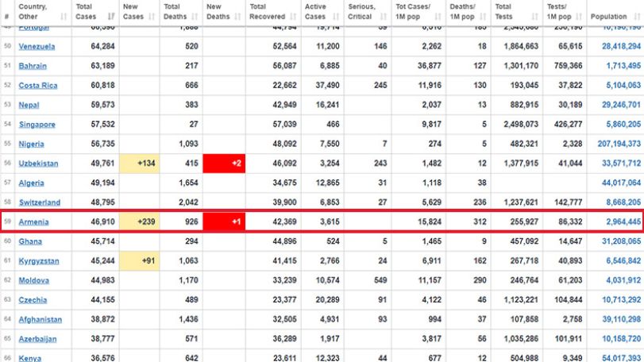Click Singapore population 5,860,205 link
This screenshot has width=644, height=362.
pyautogui.click(x=623, y=125)
